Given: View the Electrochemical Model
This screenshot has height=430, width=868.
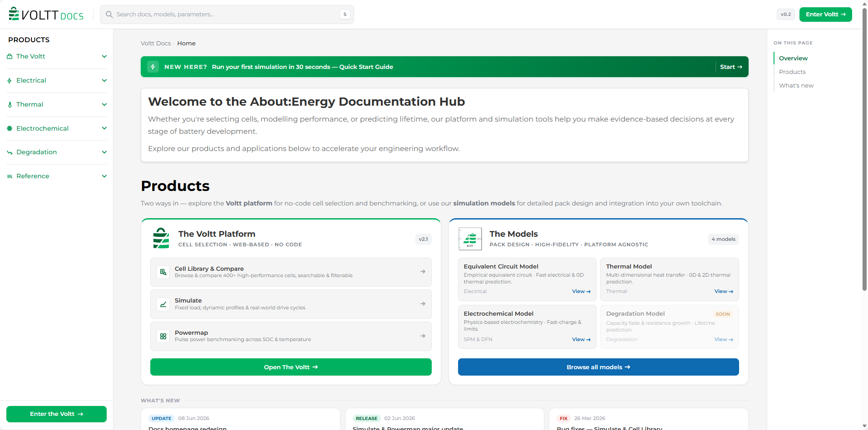Looking at the screenshot, I should pos(581,340).
